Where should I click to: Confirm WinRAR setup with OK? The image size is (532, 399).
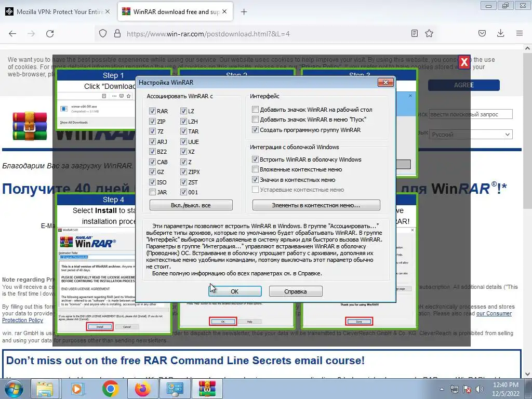point(235,291)
